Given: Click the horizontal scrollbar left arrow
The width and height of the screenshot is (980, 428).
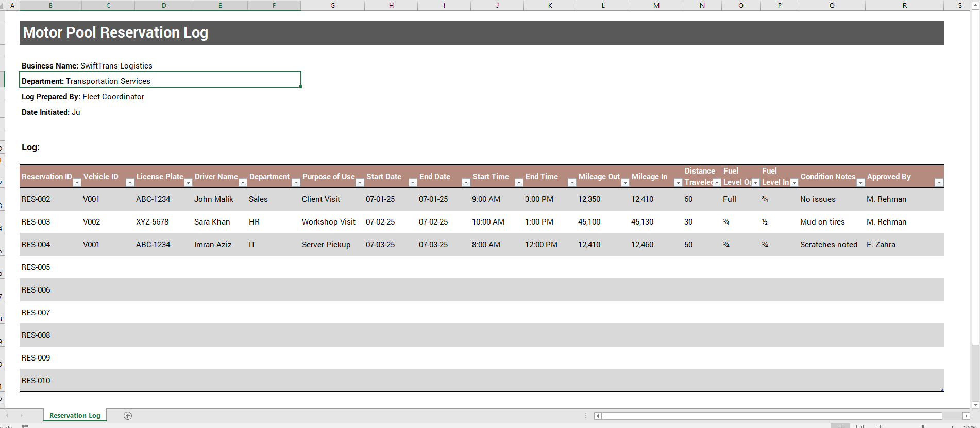Looking at the screenshot, I should [598, 416].
